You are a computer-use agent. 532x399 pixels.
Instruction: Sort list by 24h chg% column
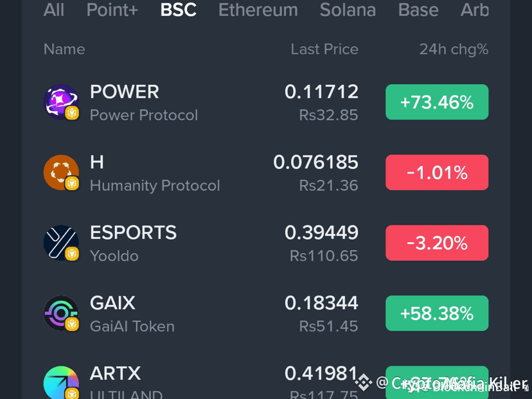click(454, 49)
